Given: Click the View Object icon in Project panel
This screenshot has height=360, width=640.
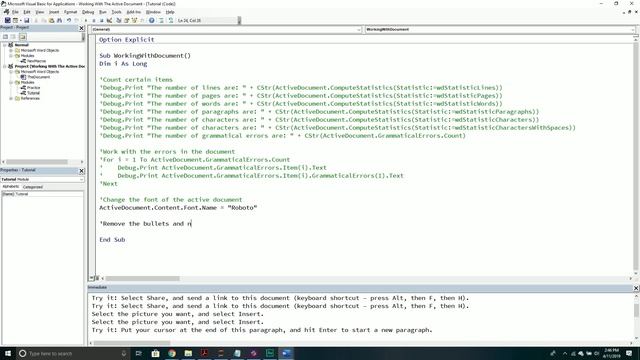Looking at the screenshot, I should (x=13, y=36).
